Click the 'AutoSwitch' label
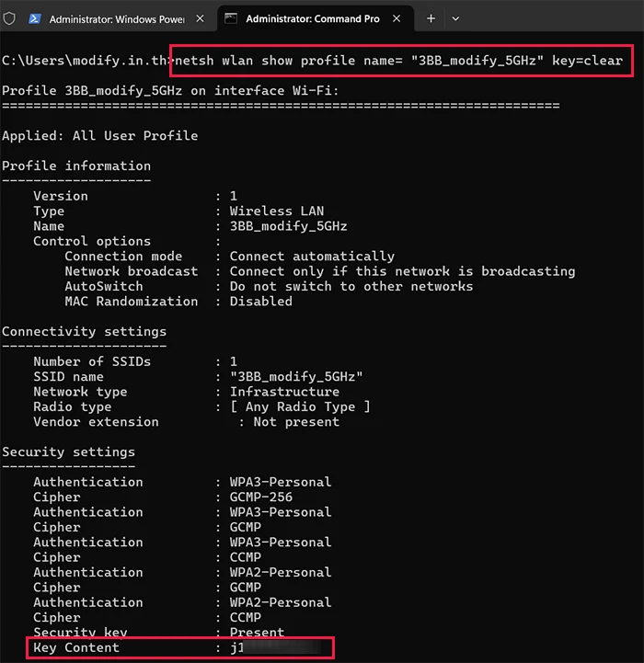Viewport: 644px width, 663px height. 104,286
